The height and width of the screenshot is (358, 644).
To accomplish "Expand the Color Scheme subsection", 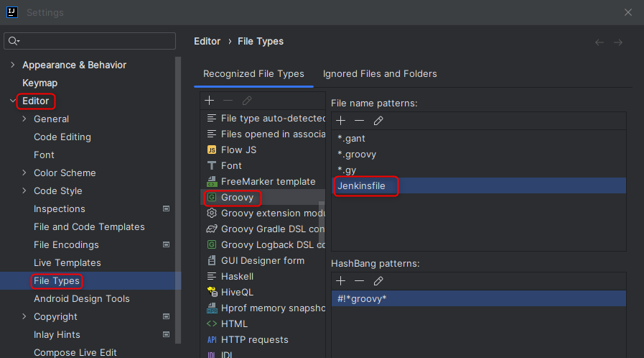I will (24, 173).
